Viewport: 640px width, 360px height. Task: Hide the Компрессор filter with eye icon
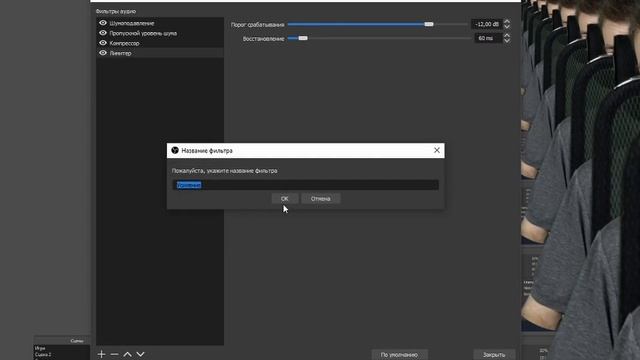pyautogui.click(x=103, y=42)
